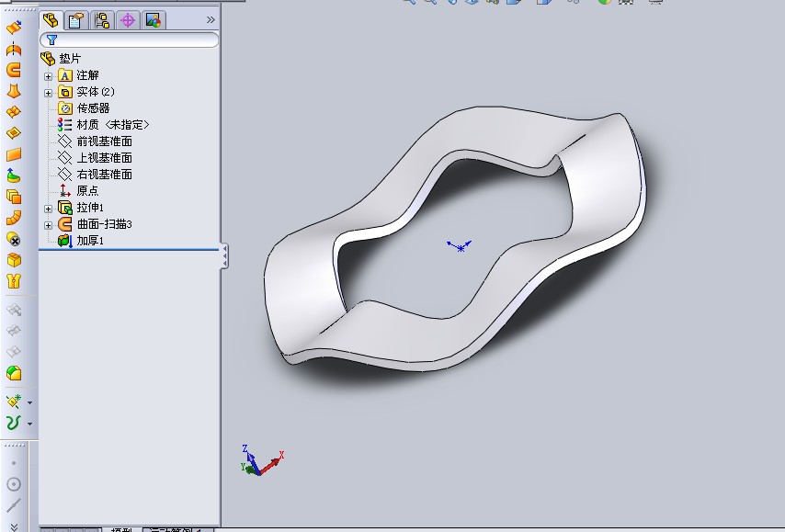Expand the 曲面-扫描3 feature node
This screenshot has width=785, height=532.
coord(48,225)
